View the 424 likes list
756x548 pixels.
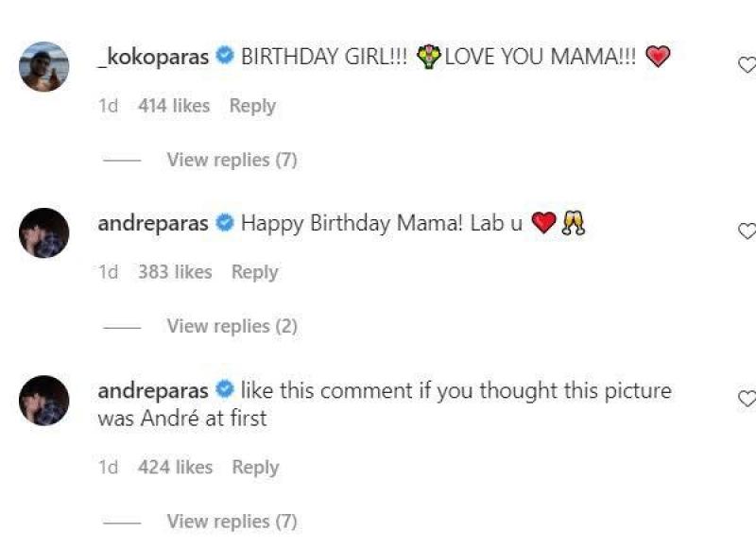coord(175,467)
